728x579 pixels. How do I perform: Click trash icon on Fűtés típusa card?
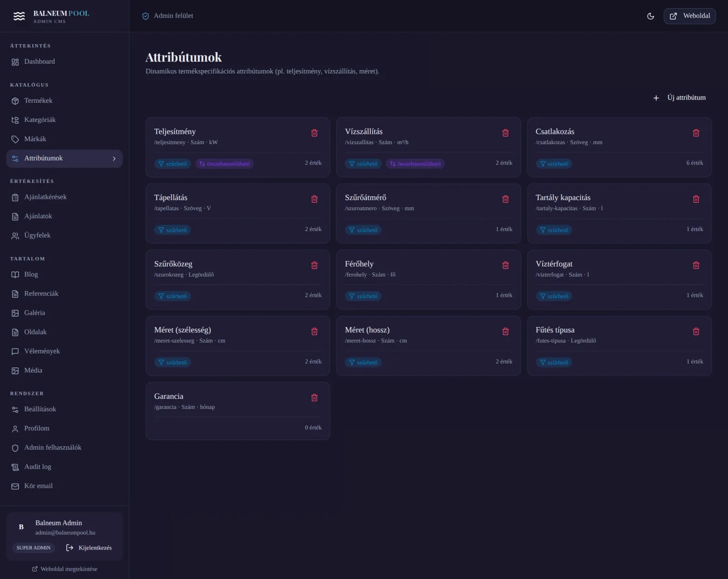pyautogui.click(x=696, y=332)
